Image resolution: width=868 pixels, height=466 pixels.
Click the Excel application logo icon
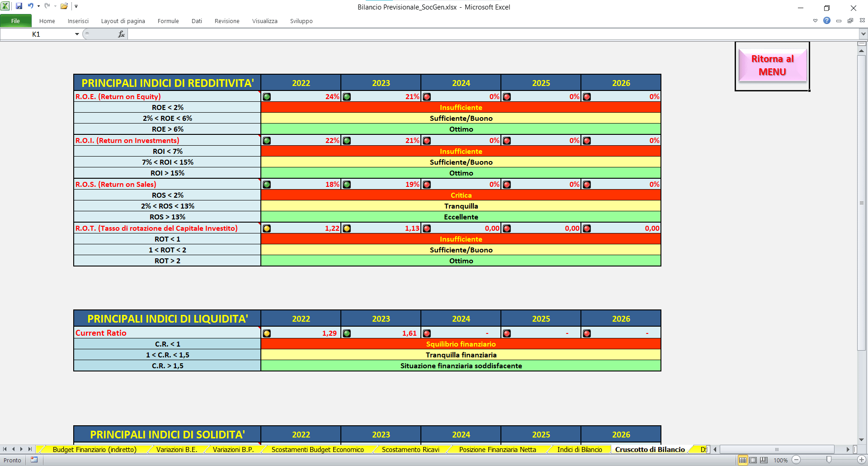[x=5, y=6]
